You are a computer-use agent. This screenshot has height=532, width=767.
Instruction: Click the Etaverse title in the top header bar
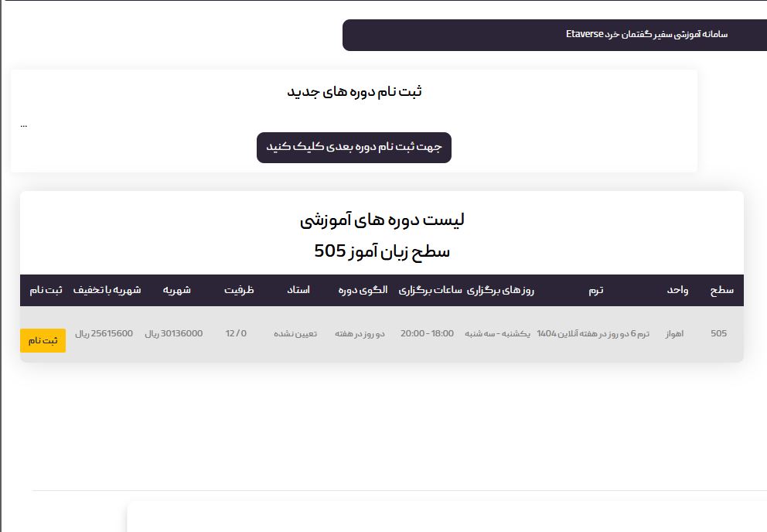pyautogui.click(x=646, y=35)
